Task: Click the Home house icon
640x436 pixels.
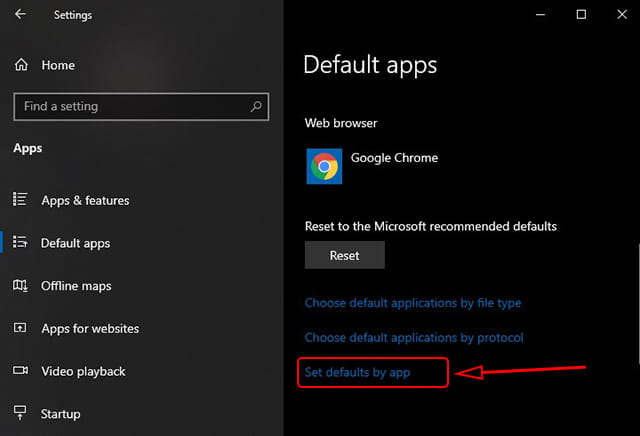Action: pos(21,65)
